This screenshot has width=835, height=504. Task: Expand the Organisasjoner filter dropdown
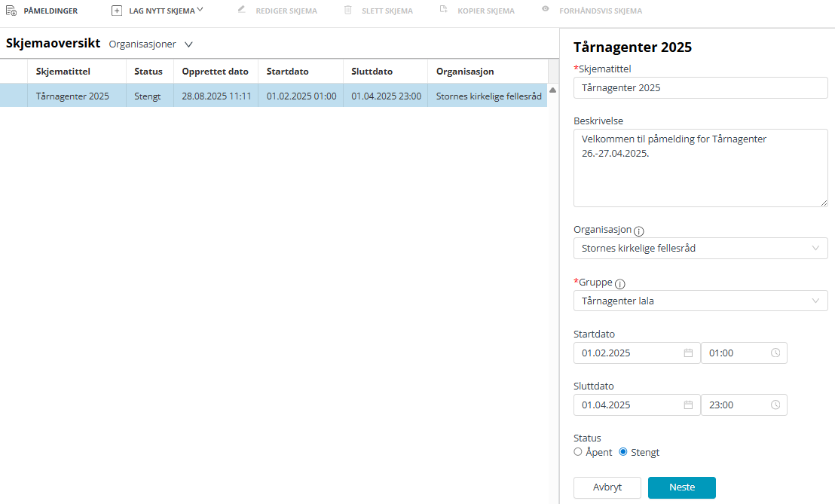click(x=188, y=44)
